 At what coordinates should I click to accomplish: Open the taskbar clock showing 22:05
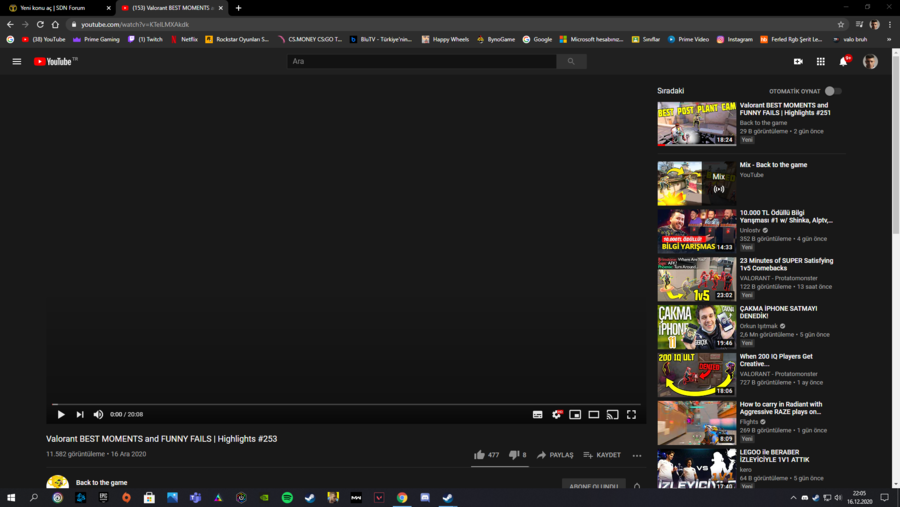click(859, 497)
